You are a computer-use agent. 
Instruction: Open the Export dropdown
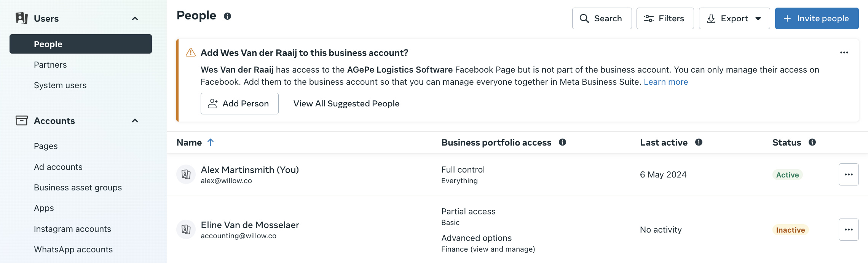click(734, 19)
